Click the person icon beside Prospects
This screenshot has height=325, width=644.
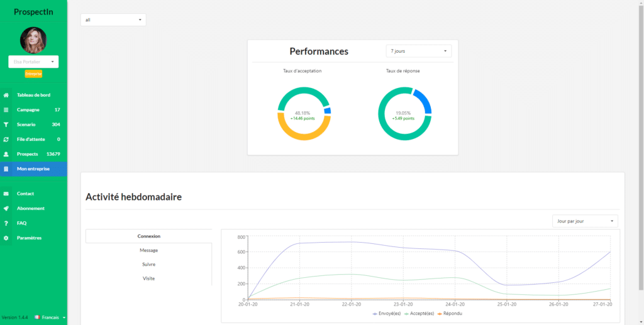pos(6,154)
